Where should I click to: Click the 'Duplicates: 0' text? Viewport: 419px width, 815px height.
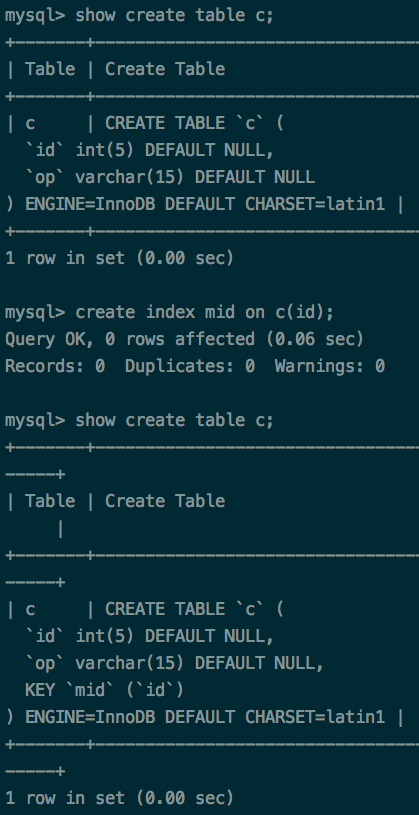pyautogui.click(x=190, y=366)
